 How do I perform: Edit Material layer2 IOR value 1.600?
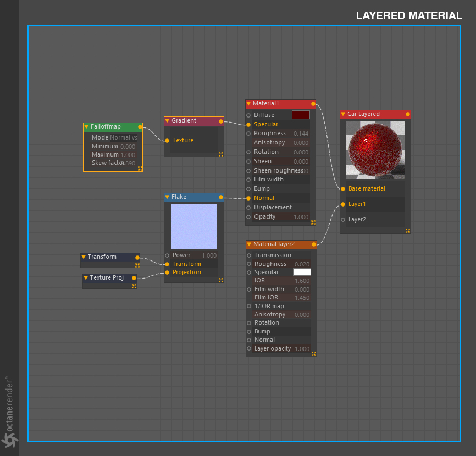pos(302,281)
